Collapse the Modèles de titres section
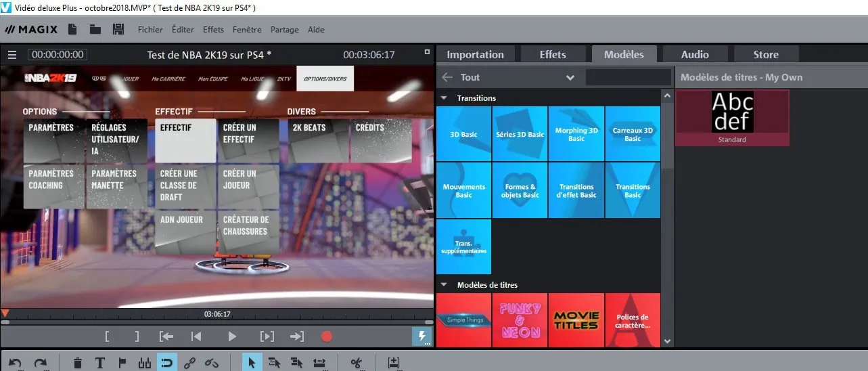 pyautogui.click(x=444, y=285)
